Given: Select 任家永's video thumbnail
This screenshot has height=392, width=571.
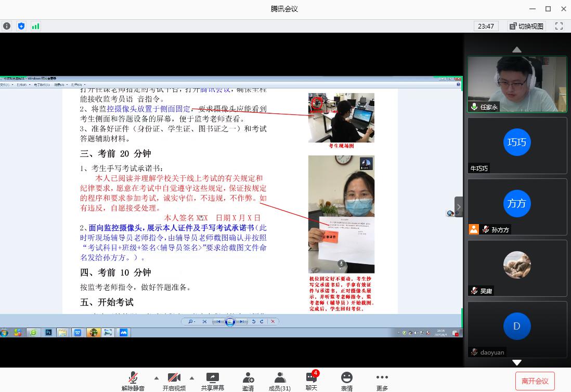Looking at the screenshot, I should coord(516,84).
